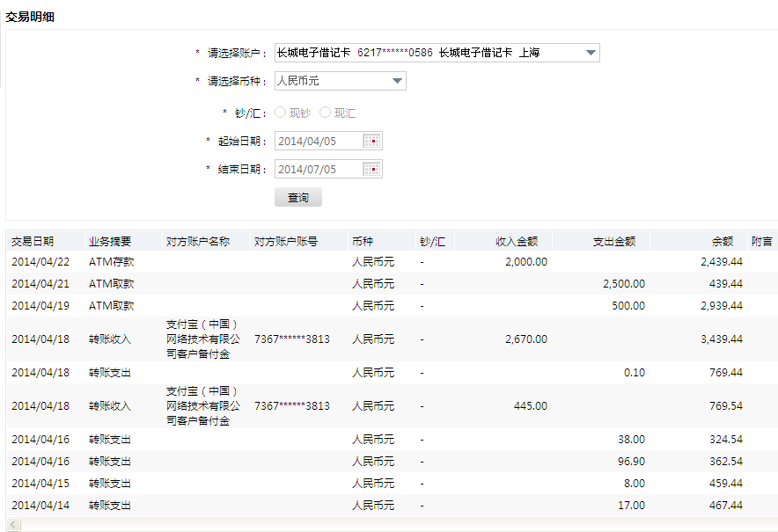Click the 8.00 expense amount

point(635,483)
